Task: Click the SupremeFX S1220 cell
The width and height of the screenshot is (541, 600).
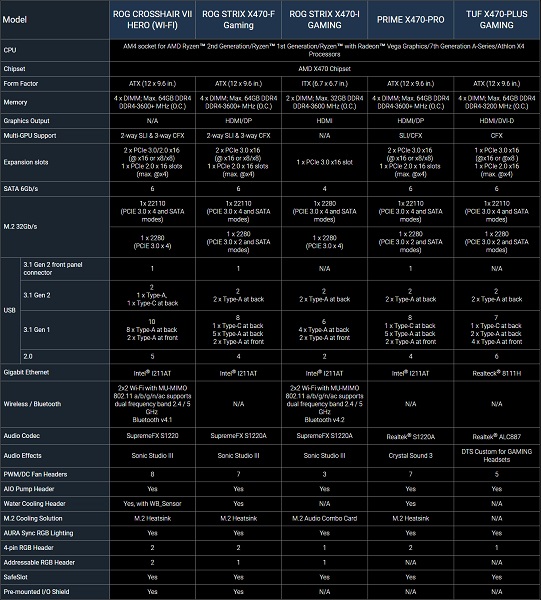Action: tap(152, 436)
